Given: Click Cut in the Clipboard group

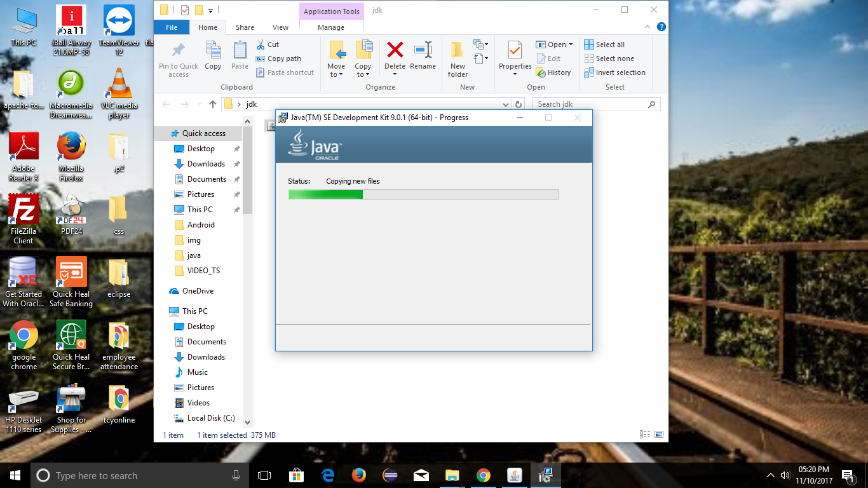Looking at the screenshot, I should click(268, 44).
